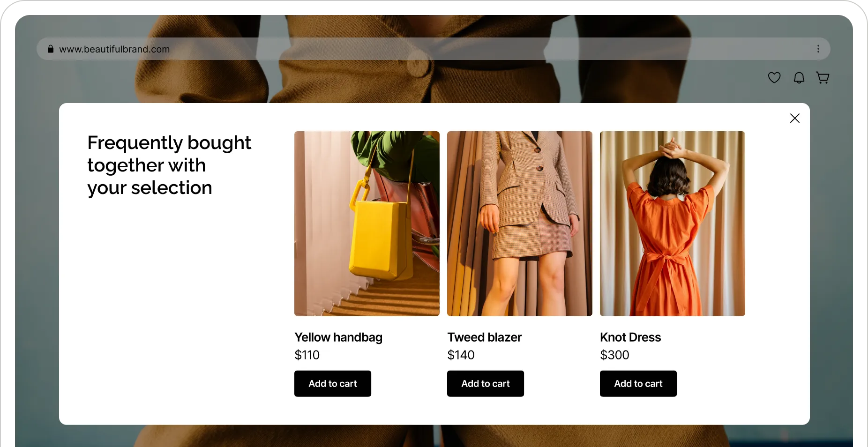
Task: Click the $300 dress price
Action: click(x=614, y=355)
